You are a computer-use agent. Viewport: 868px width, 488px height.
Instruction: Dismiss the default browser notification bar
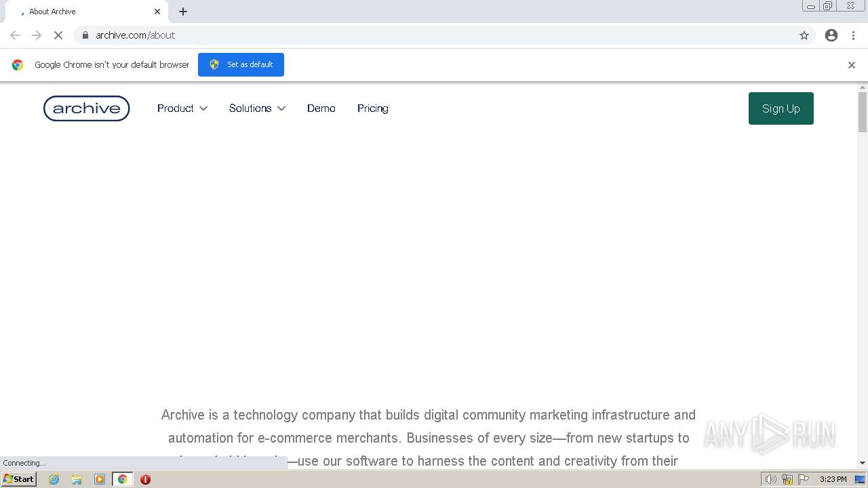pyautogui.click(x=852, y=65)
